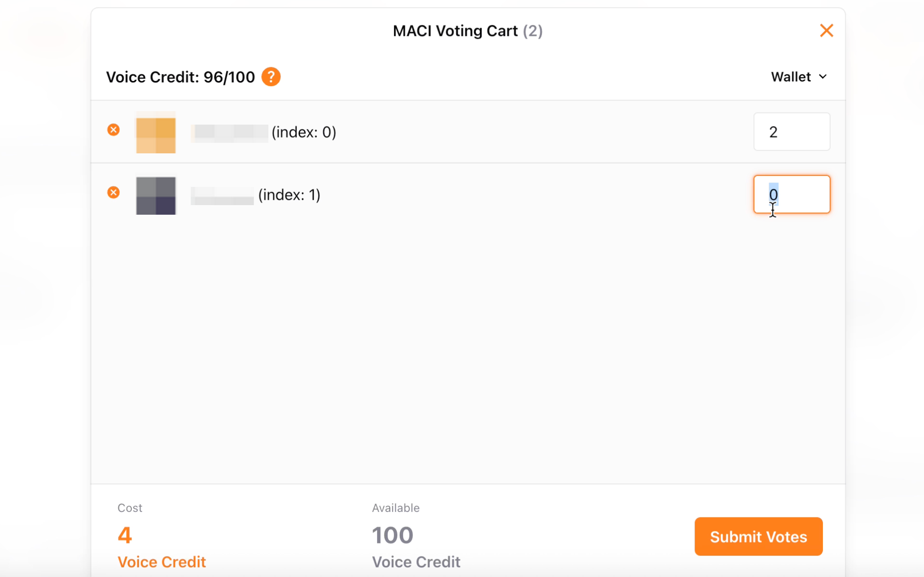
Task: Click the gray thumbnail of index 1 project
Action: (x=156, y=196)
